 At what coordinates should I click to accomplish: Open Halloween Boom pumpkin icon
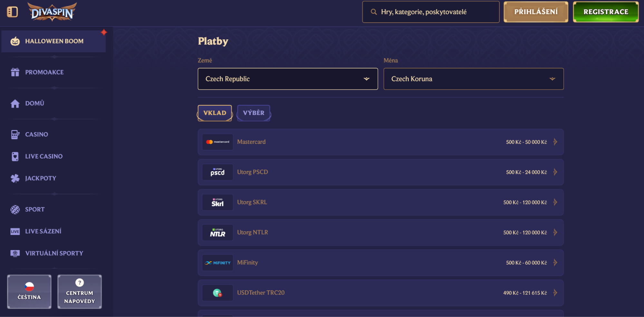coord(15,41)
